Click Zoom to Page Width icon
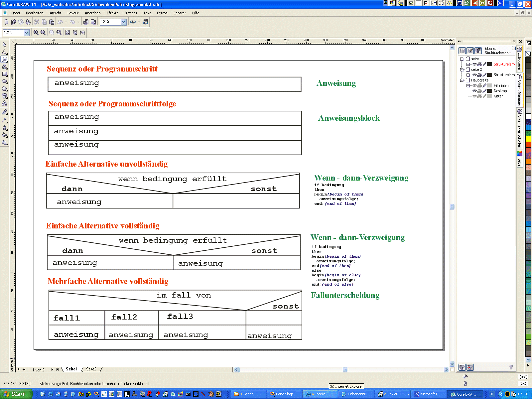 coord(75,33)
